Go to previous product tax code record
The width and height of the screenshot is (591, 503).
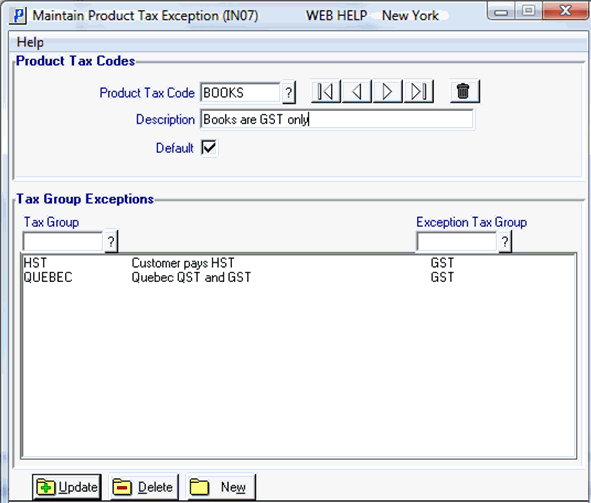coord(357,91)
